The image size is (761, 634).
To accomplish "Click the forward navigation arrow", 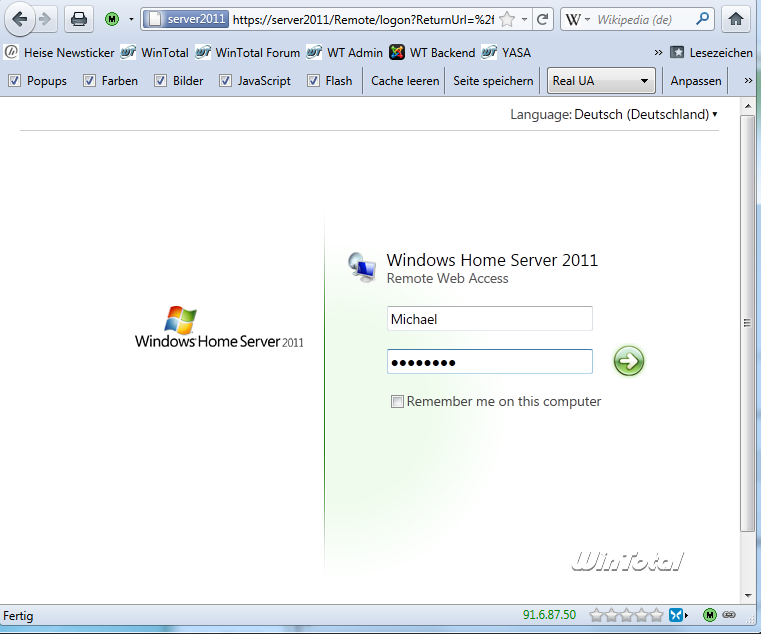I will tap(45, 19).
